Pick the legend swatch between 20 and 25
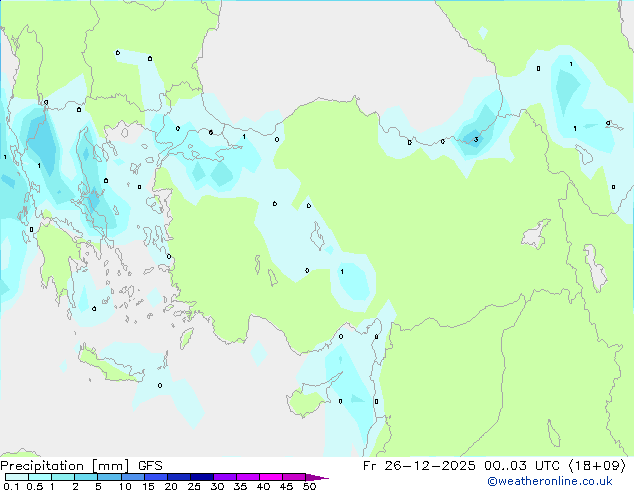The width and height of the screenshot is (634, 490). pos(178,477)
